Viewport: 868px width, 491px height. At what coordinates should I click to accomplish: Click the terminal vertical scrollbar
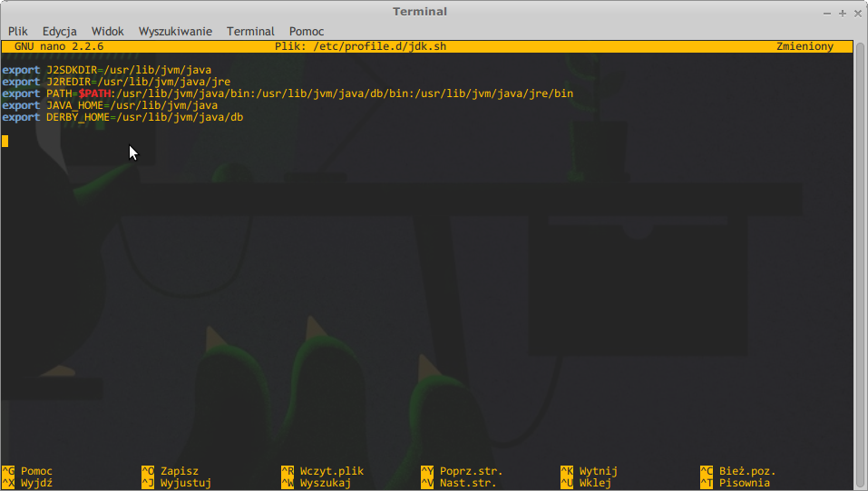pos(860,265)
